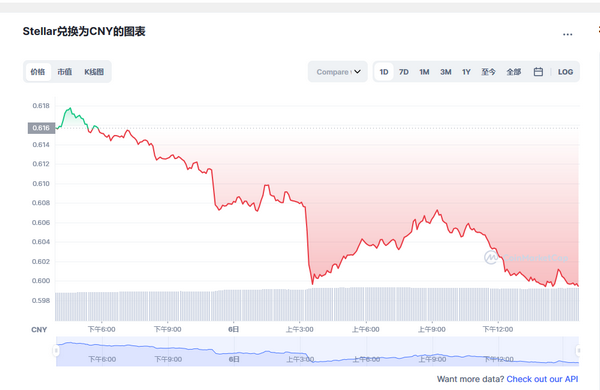
Task: Grab the right handle of range slider
Action: tap(579, 350)
